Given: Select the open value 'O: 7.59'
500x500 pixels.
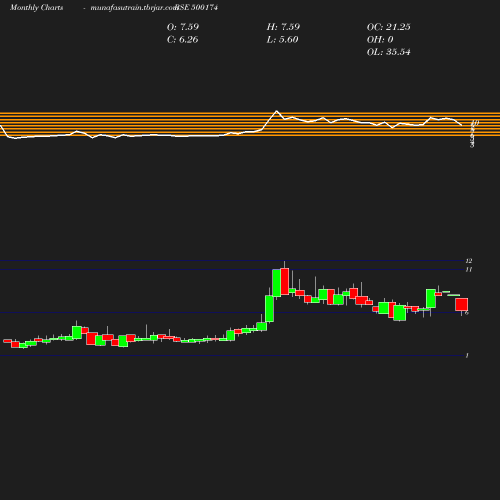Looking at the screenshot, I should click(x=183, y=27).
